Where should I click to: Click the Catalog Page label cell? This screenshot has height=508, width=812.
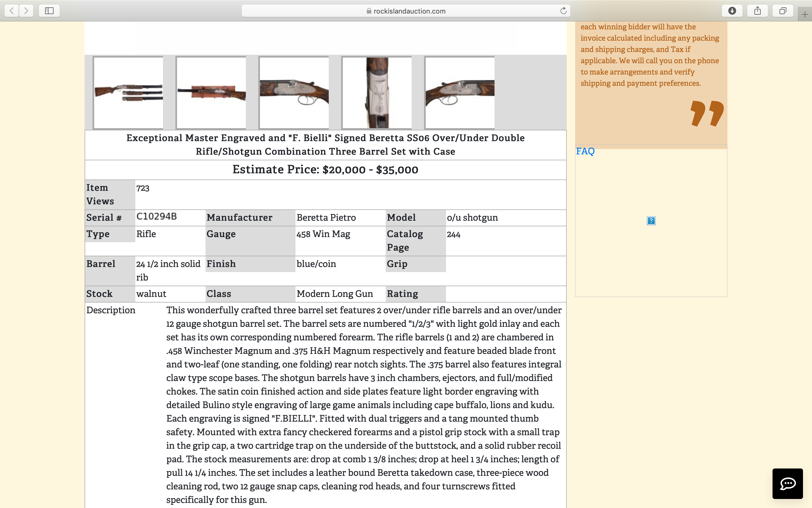tap(416, 241)
